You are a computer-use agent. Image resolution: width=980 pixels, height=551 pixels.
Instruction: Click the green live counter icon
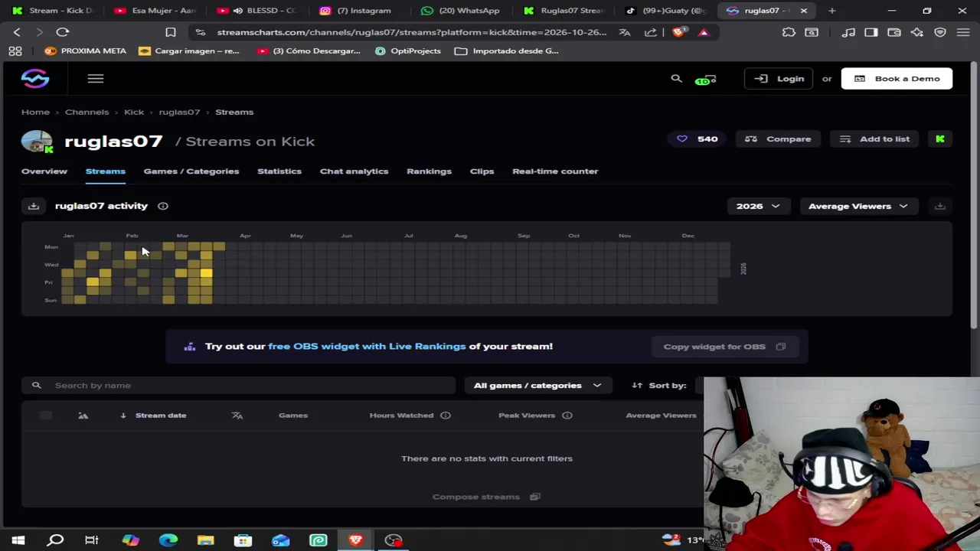705,79
